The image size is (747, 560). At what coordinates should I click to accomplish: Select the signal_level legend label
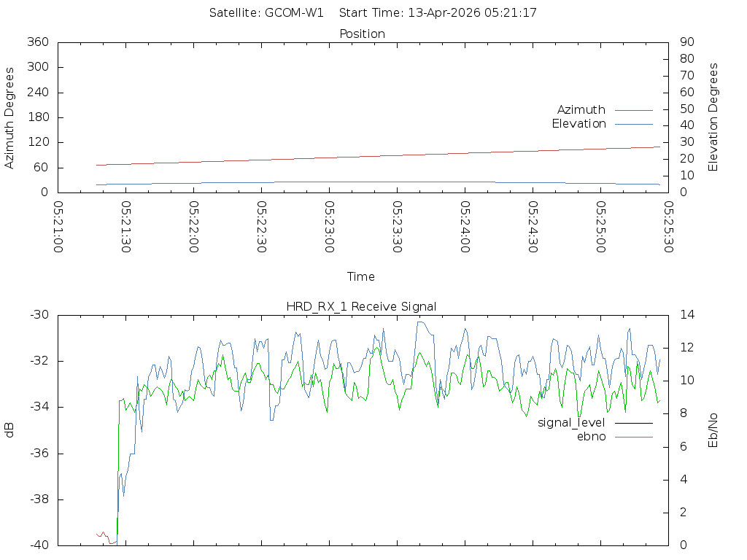coord(571,422)
